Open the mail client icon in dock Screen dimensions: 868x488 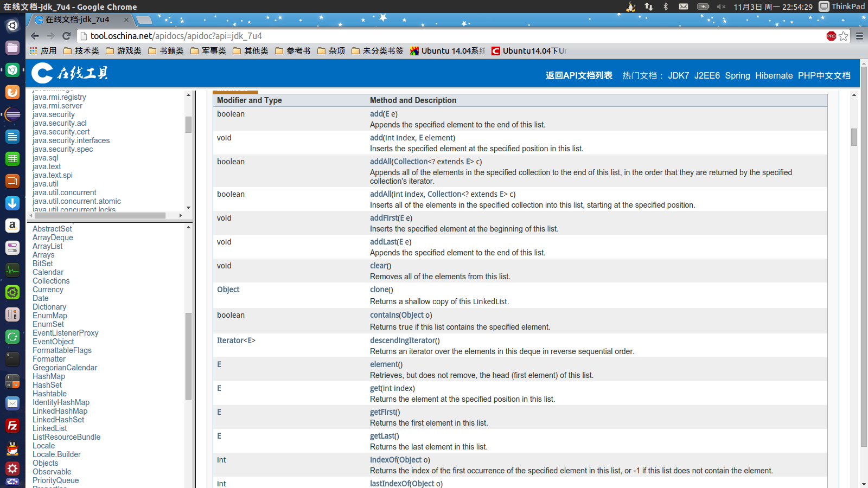point(12,403)
